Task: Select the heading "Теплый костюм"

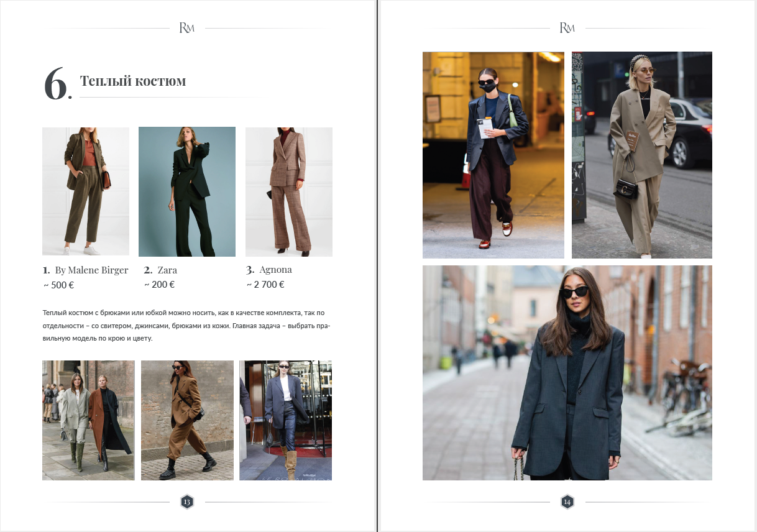Action: coord(133,81)
